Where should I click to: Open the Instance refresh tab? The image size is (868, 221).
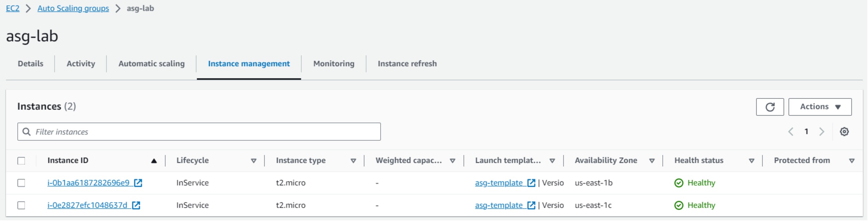[x=407, y=64]
